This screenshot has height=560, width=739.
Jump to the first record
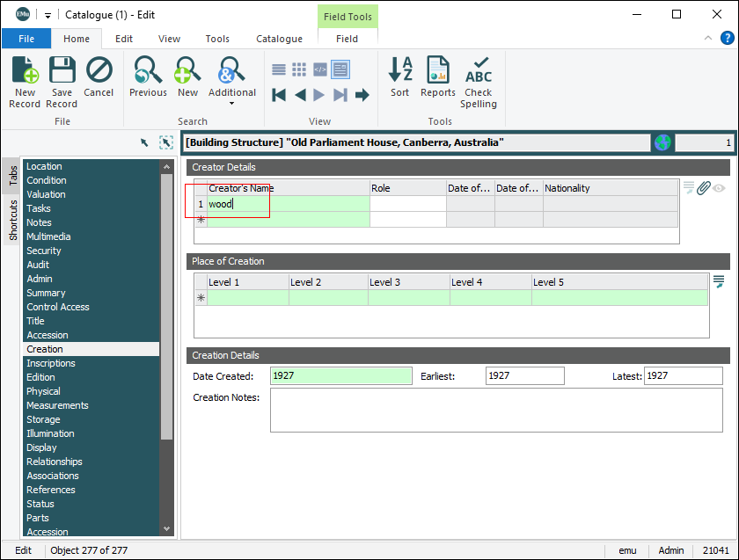279,95
